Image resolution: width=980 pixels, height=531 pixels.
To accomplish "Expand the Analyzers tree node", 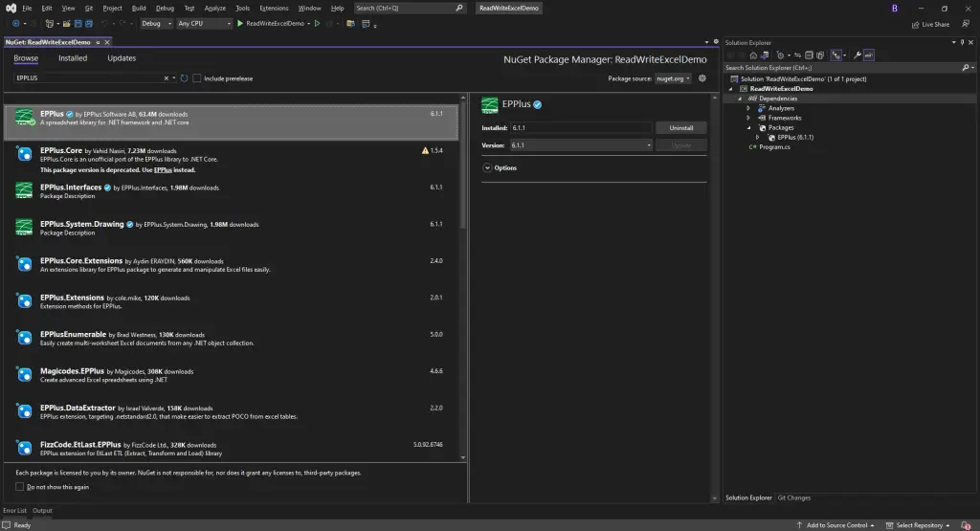I will [x=748, y=108].
